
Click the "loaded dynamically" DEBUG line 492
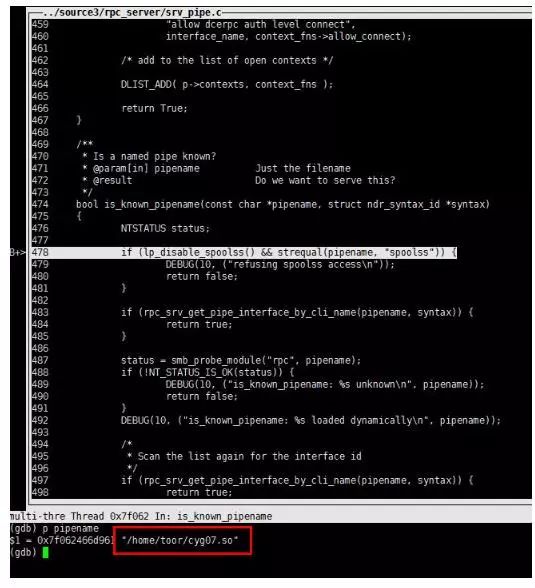(311, 420)
